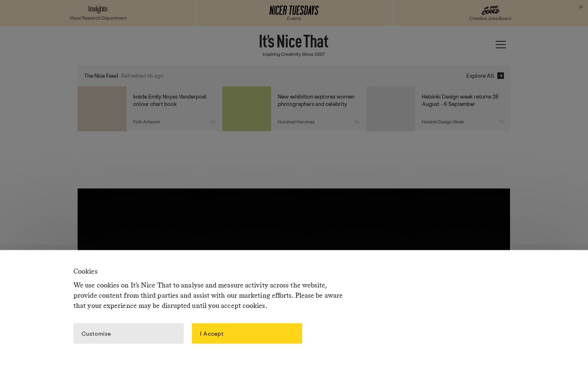The image size is (588, 368).
Task: Click the Folk Artwork source label
Action: [147, 122]
